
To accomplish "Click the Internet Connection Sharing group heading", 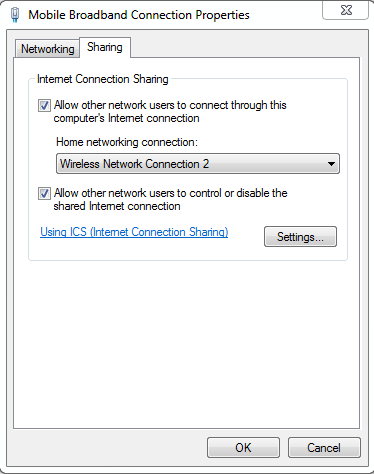I will tap(103, 79).
